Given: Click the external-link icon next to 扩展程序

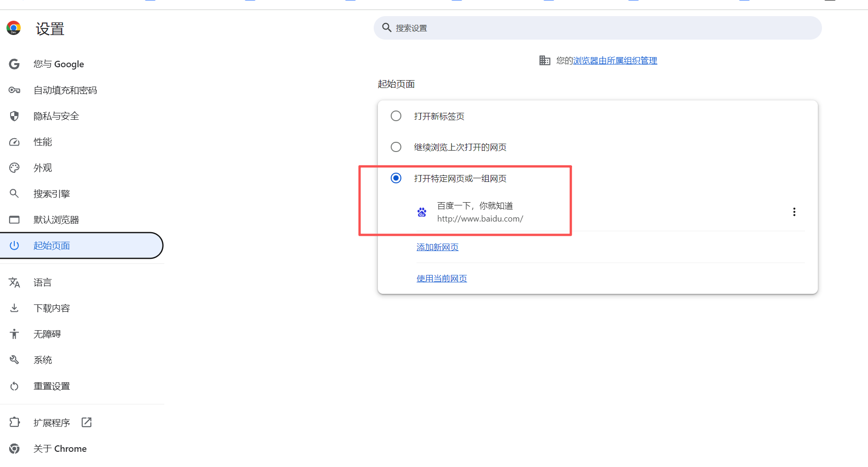Looking at the screenshot, I should click(x=87, y=422).
